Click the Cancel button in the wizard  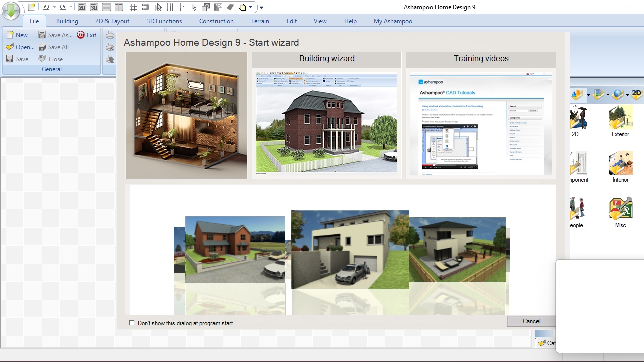(x=531, y=321)
